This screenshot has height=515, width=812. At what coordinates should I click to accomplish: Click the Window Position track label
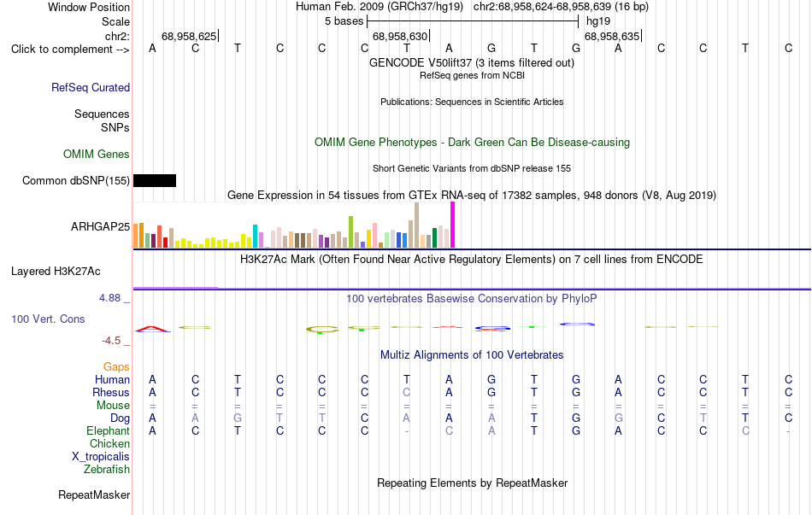[89, 7]
